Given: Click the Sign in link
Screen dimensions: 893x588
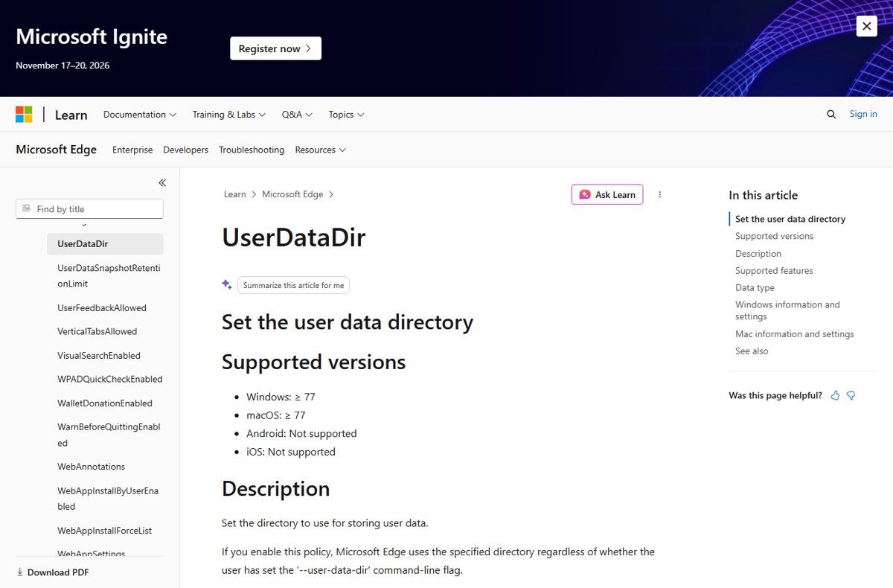Looking at the screenshot, I should coord(863,114).
